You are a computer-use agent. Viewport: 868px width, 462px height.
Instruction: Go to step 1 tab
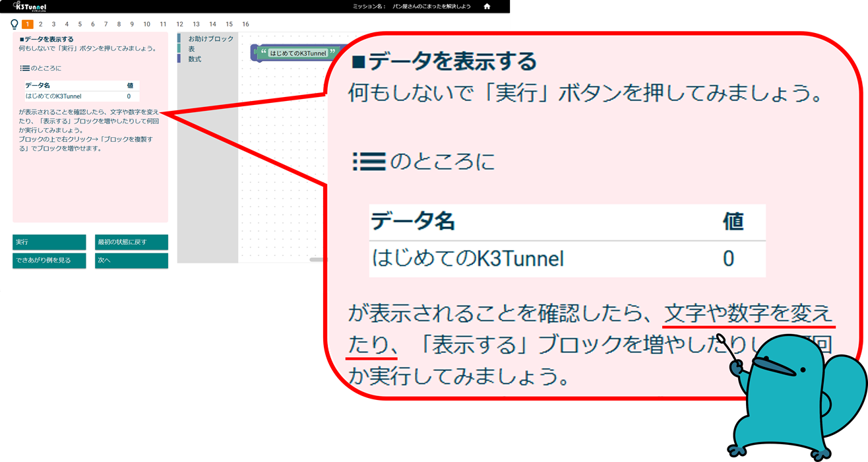coord(28,24)
